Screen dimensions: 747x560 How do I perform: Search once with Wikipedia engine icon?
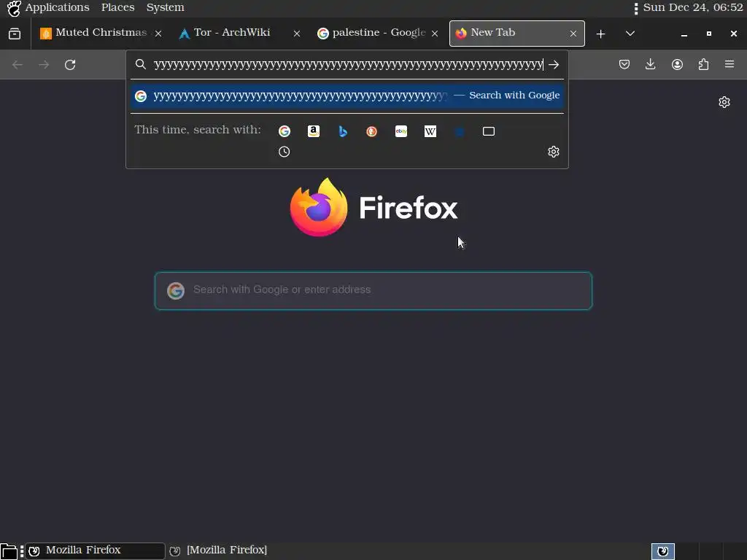(430, 131)
